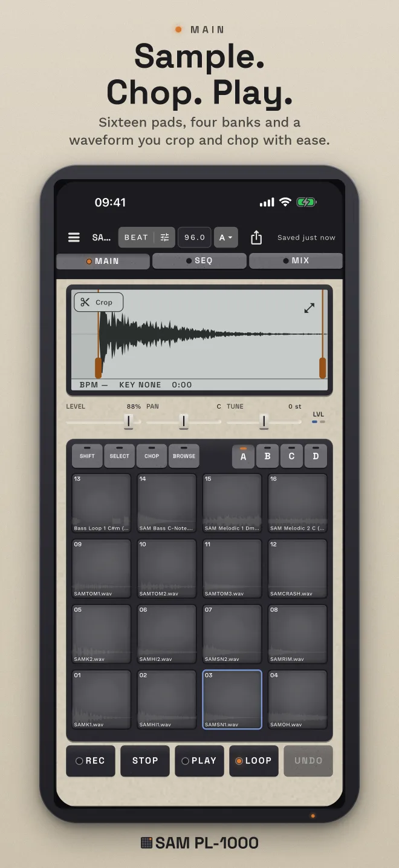Toggle the SELECT mode button
Screen dimensions: 399x868
(119, 456)
